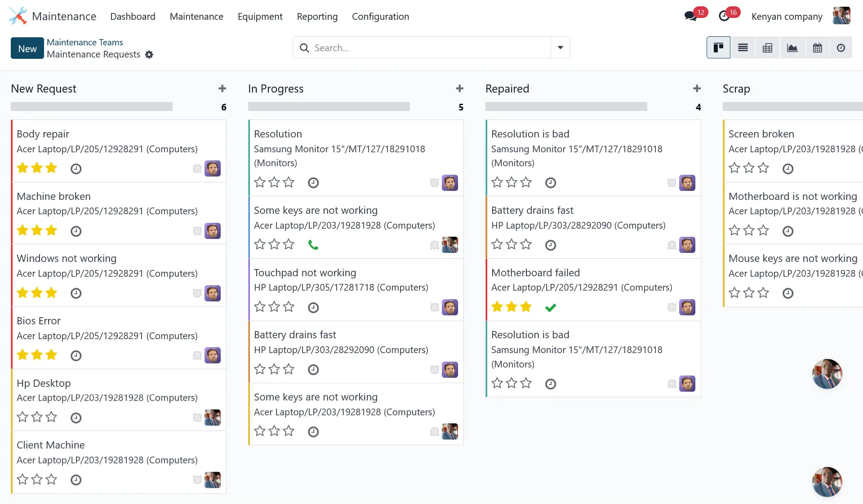Click the green checkmark on Motherboard failed

click(550, 307)
